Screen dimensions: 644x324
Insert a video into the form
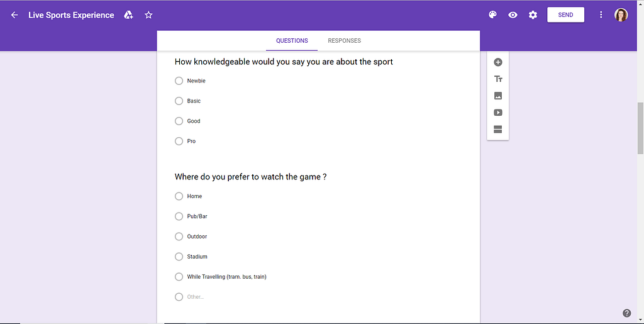tap(498, 113)
